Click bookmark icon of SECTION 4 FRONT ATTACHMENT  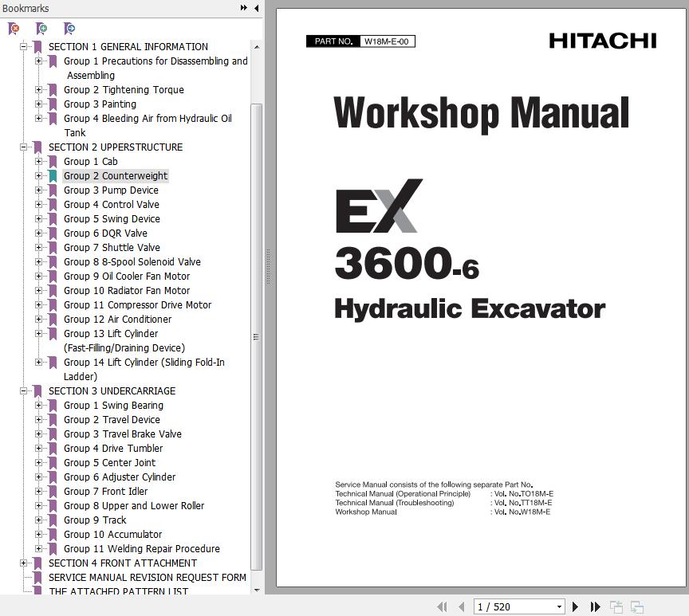pos(37,563)
